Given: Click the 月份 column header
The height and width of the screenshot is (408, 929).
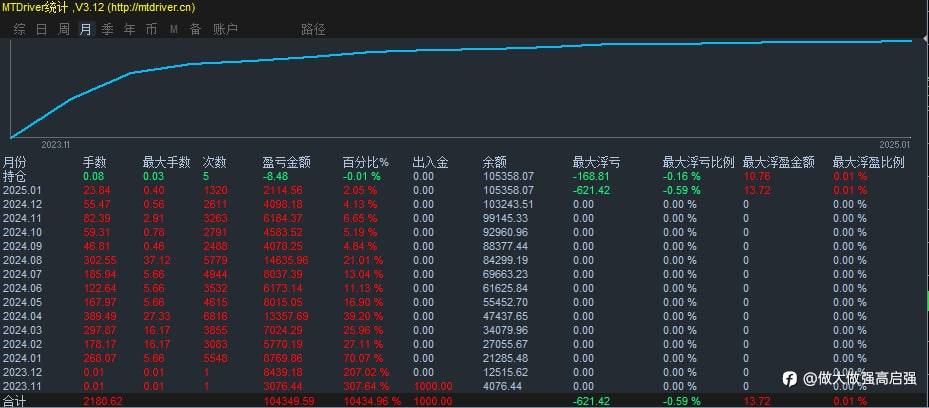Looking at the screenshot, I should [15, 162].
